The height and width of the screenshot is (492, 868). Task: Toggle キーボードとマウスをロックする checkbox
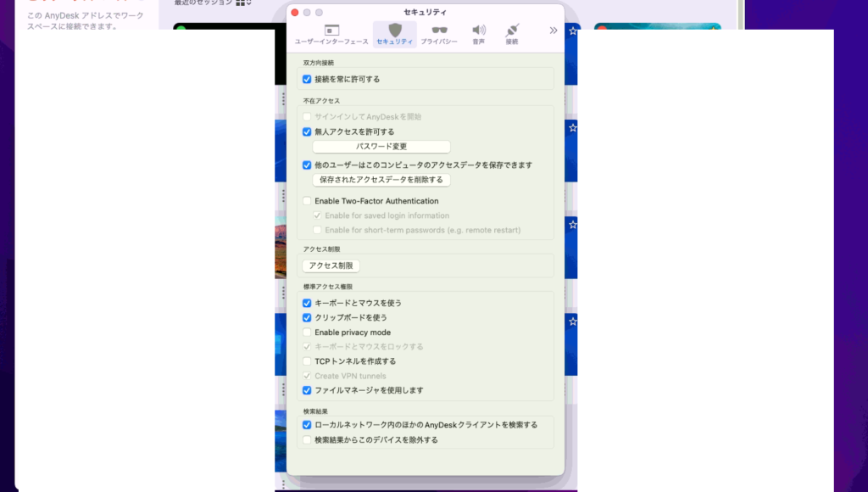(x=307, y=347)
